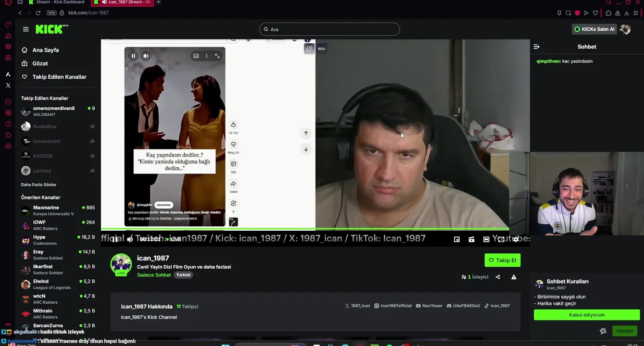Expand Daha Fazla Göster channel list

tap(39, 185)
